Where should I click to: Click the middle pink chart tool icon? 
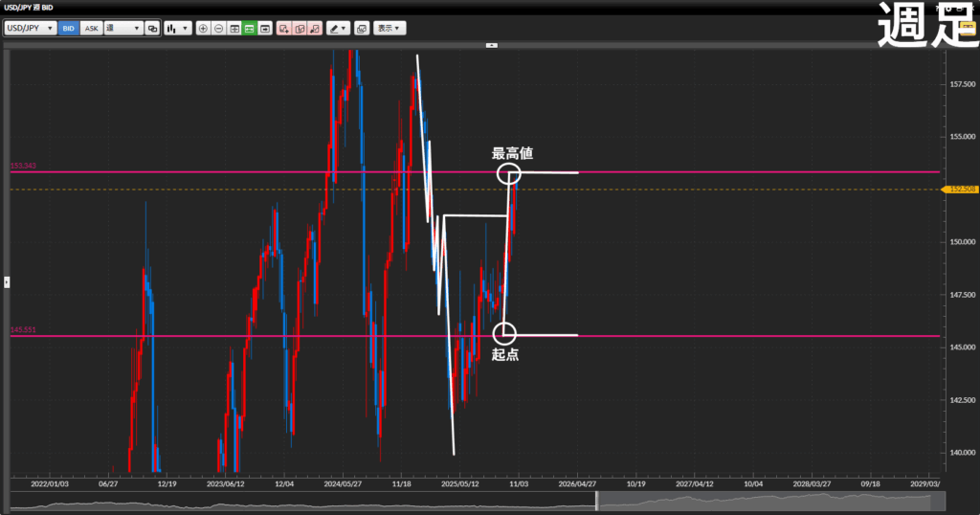coord(300,29)
